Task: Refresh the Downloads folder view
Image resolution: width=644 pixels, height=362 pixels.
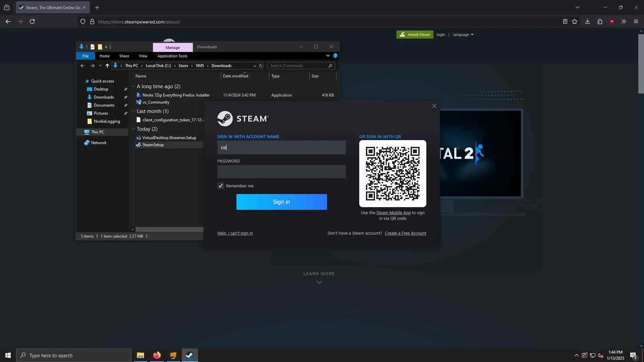Action: click(x=261, y=66)
